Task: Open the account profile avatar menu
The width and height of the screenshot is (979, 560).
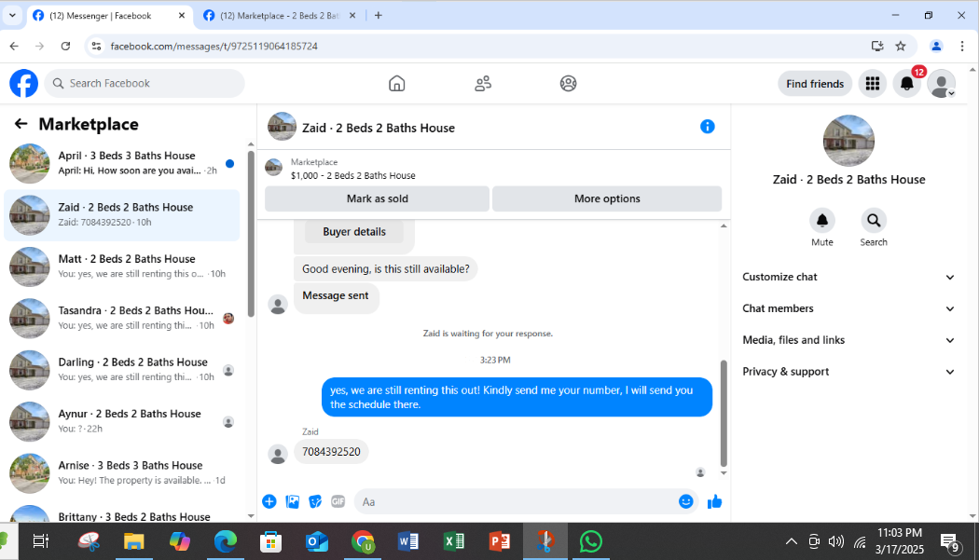Action: [941, 84]
